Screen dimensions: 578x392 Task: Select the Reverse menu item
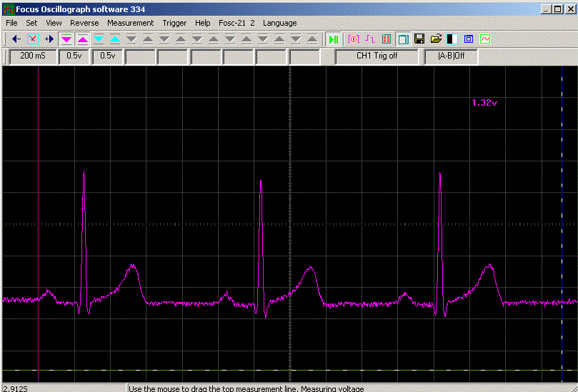(x=84, y=23)
